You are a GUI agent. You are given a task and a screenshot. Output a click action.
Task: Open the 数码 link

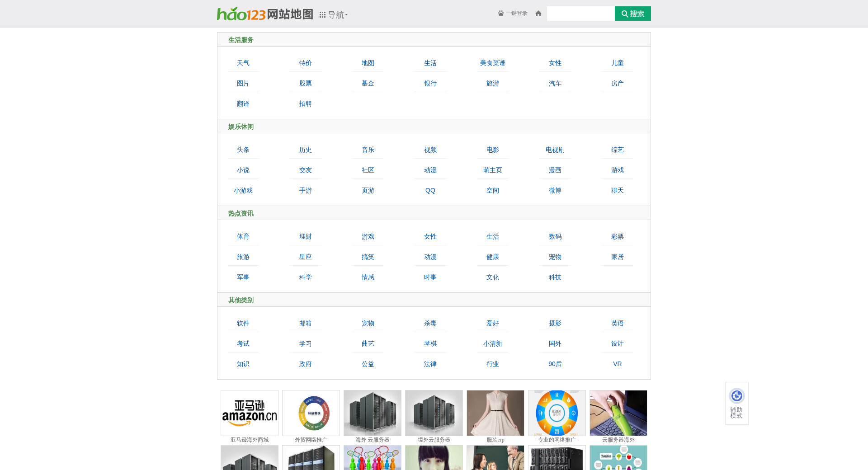coord(555,237)
